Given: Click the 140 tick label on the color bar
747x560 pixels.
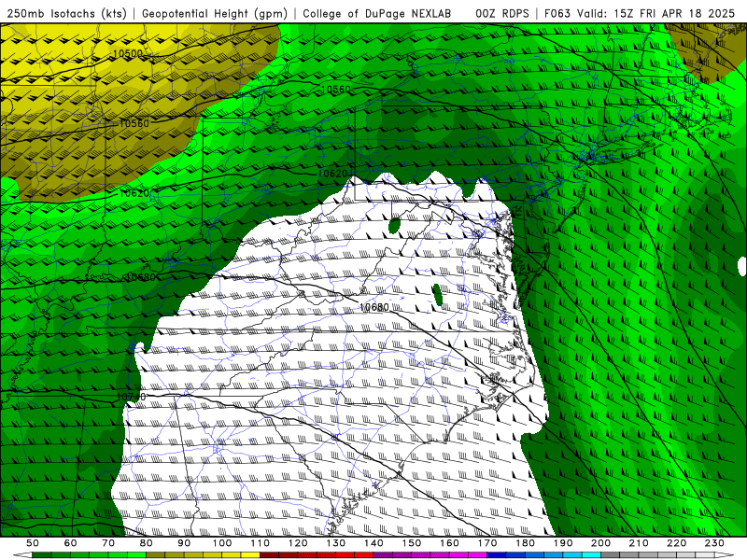Looking at the screenshot, I should [x=374, y=543].
